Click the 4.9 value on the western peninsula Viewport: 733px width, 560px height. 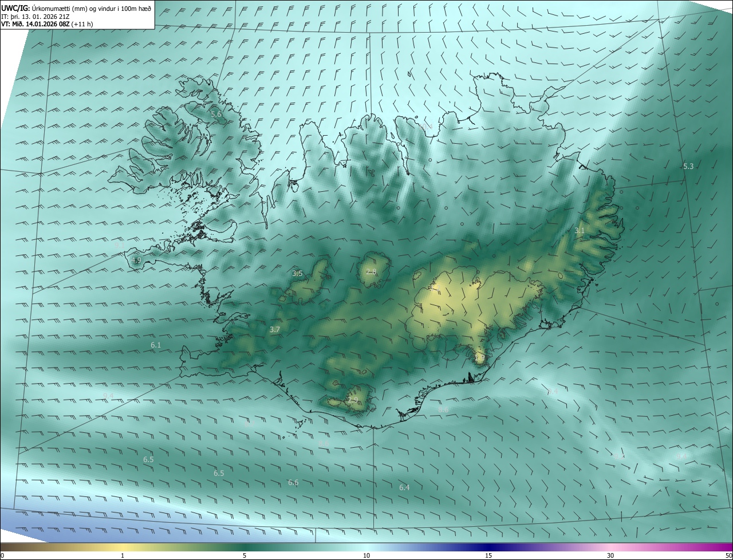coord(136,261)
